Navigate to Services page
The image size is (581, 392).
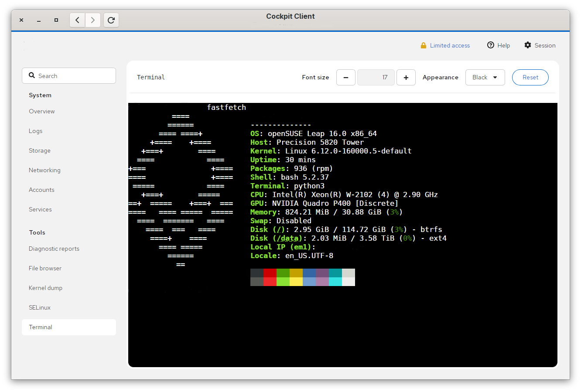(40, 210)
